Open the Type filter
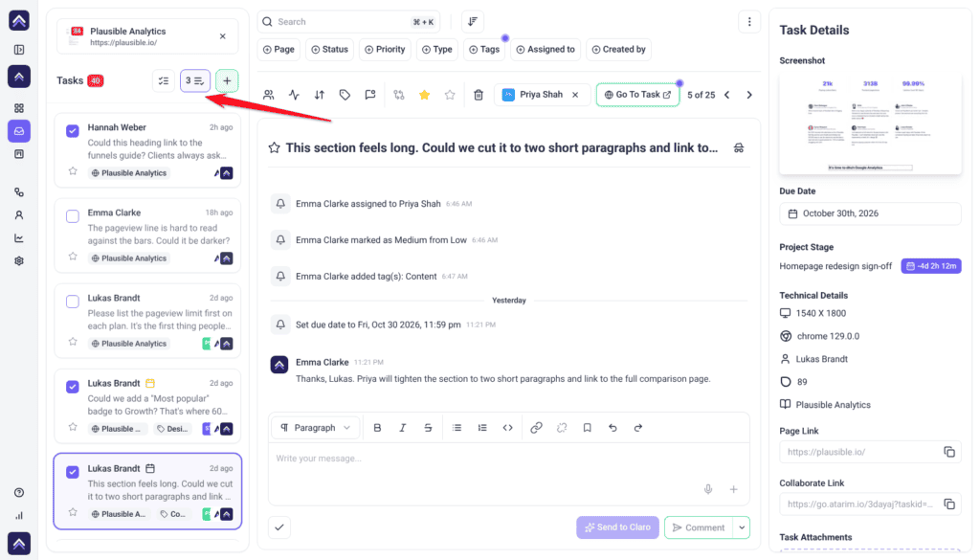Viewport: 980px width, 560px height. tap(436, 50)
